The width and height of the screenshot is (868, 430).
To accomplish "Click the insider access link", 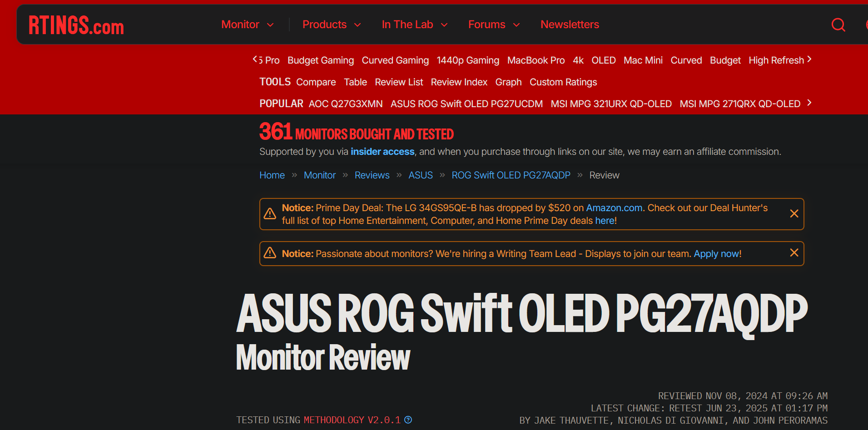I will pyautogui.click(x=382, y=152).
